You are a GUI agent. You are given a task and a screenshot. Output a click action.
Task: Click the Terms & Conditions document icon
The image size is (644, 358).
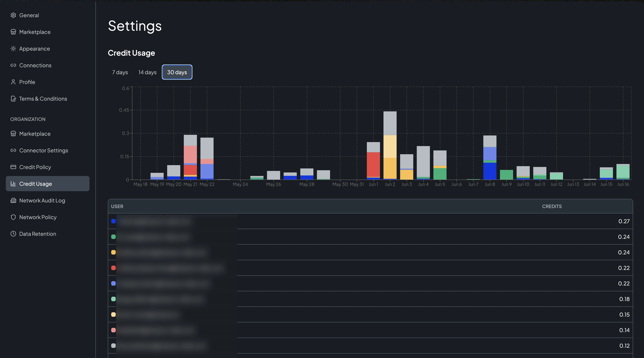coord(13,99)
